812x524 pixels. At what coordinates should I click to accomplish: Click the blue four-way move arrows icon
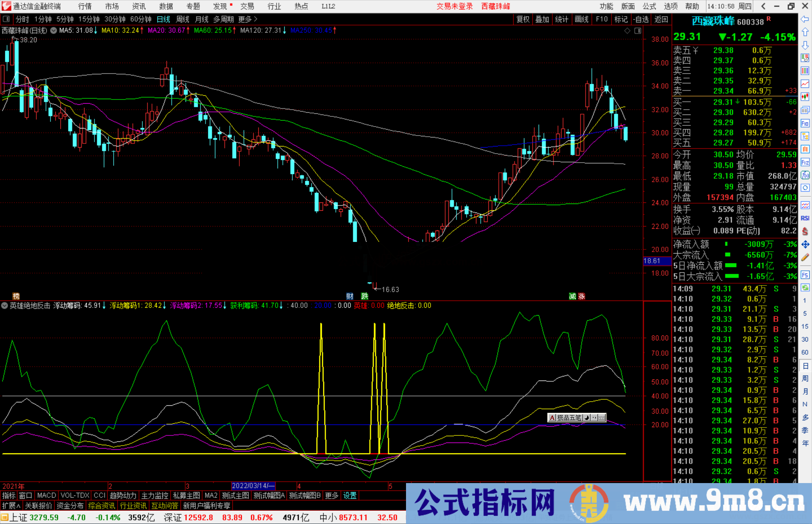click(805, 244)
